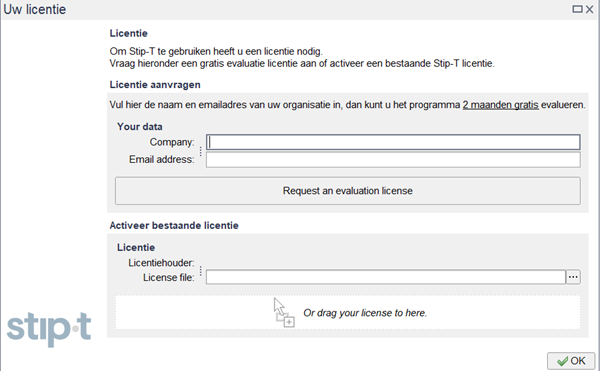
Task: Select the 'Activeer bestaande licentie' heading
Action: (x=174, y=225)
